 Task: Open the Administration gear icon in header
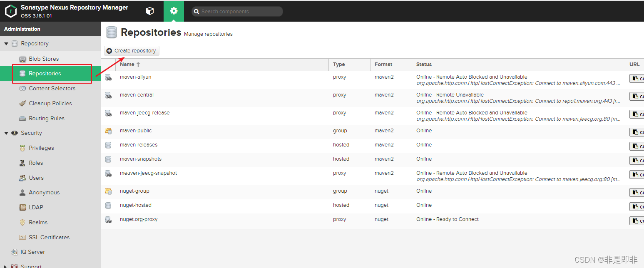point(174,11)
